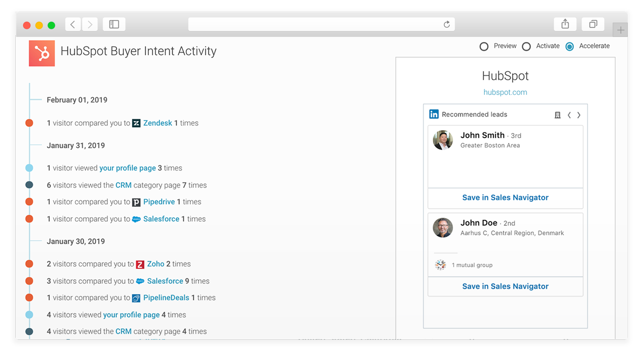Open CRM category link with 7 times
Viewport: 644px width, 358px height.
[x=124, y=185]
